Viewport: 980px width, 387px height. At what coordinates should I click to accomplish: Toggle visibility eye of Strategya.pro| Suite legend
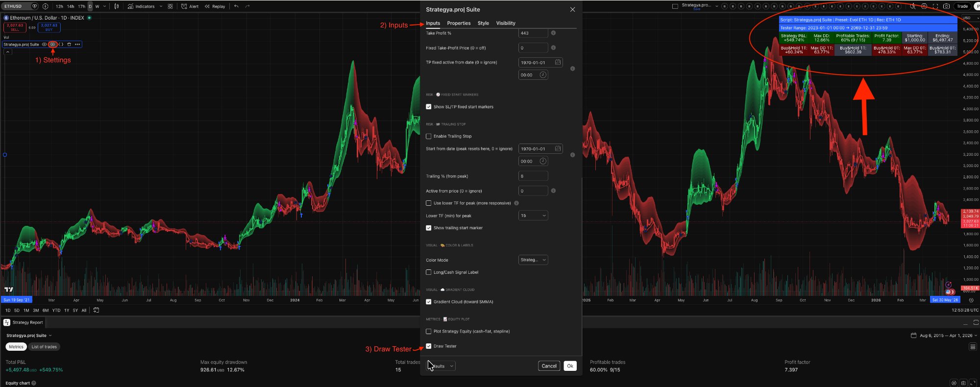[44, 45]
